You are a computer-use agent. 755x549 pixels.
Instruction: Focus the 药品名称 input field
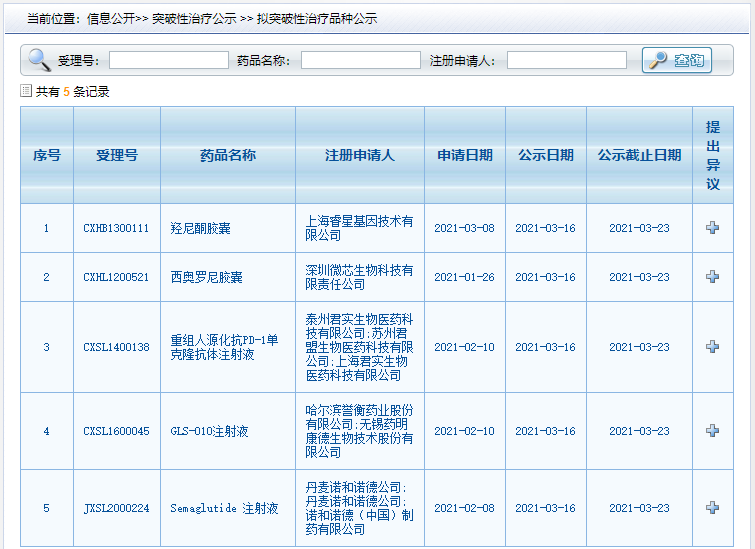361,60
